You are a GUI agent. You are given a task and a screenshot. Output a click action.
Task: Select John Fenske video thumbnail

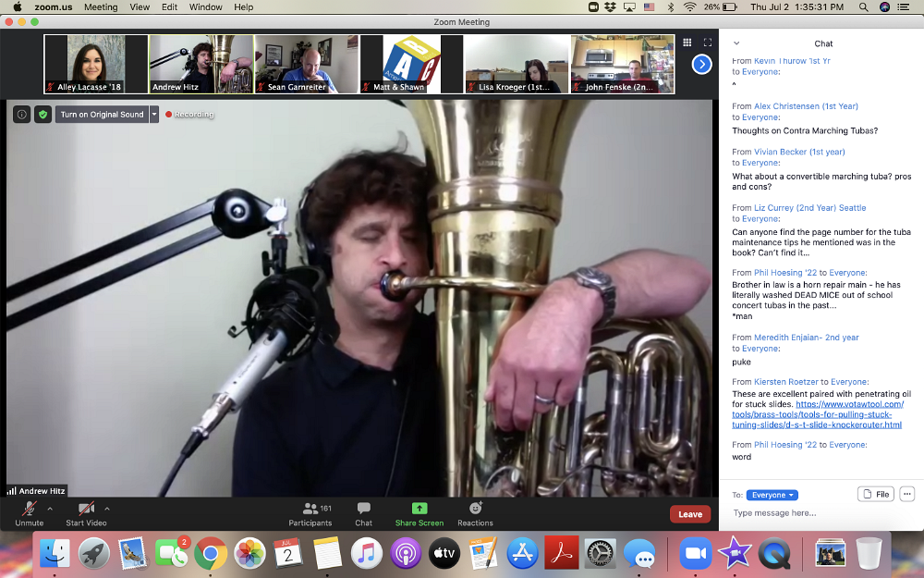623,64
